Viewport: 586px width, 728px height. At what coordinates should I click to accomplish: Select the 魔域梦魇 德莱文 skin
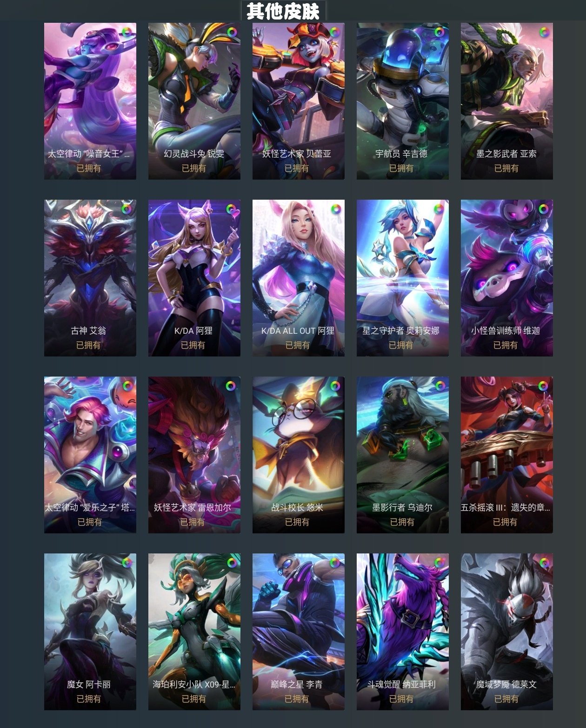pos(507,632)
